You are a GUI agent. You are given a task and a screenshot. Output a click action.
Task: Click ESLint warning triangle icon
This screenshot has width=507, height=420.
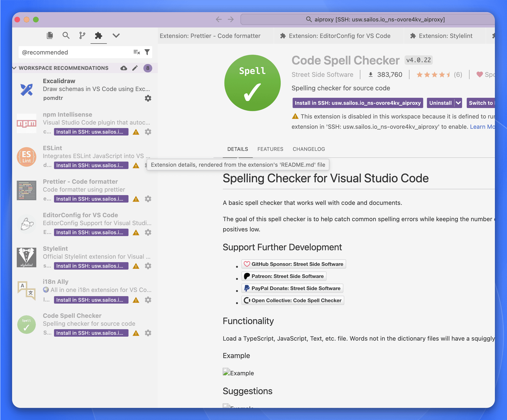pos(136,166)
